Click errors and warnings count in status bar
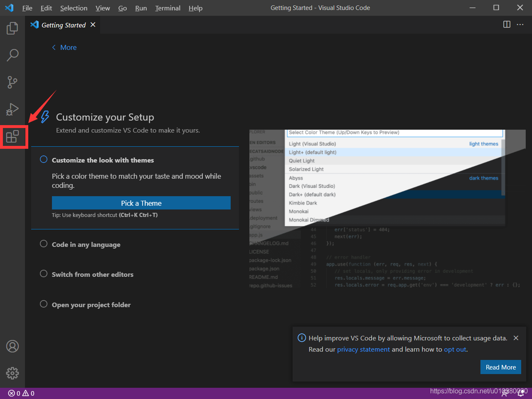 pyautogui.click(x=21, y=393)
